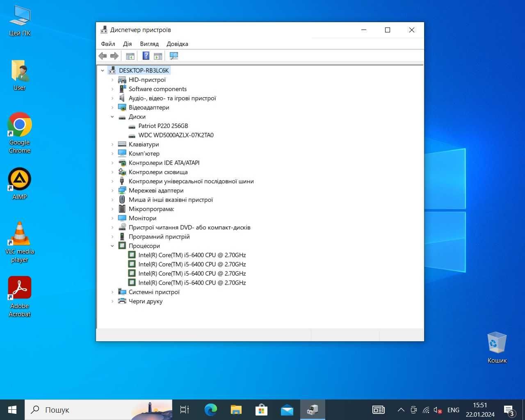
Task: Expand the Software components category
Action: (112, 89)
